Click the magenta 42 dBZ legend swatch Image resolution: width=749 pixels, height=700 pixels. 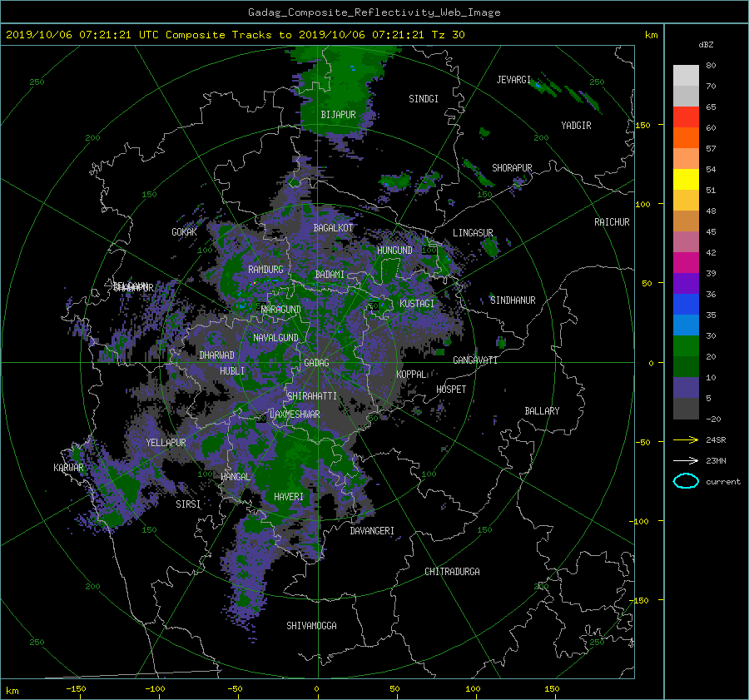pyautogui.click(x=686, y=262)
